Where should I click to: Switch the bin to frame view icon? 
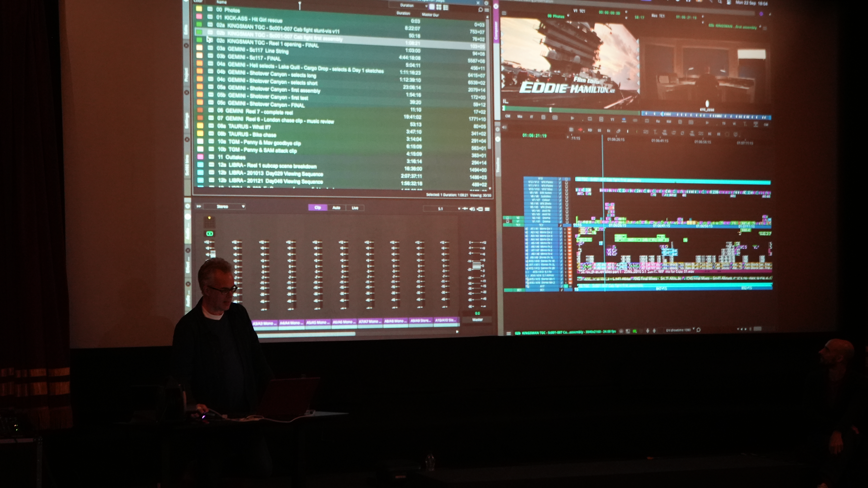(x=439, y=7)
